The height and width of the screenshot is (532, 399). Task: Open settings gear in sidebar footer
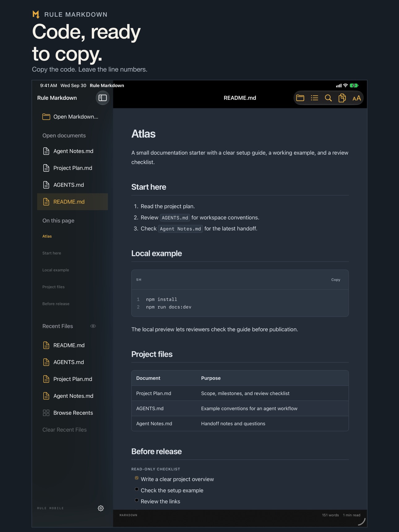pyautogui.click(x=101, y=508)
